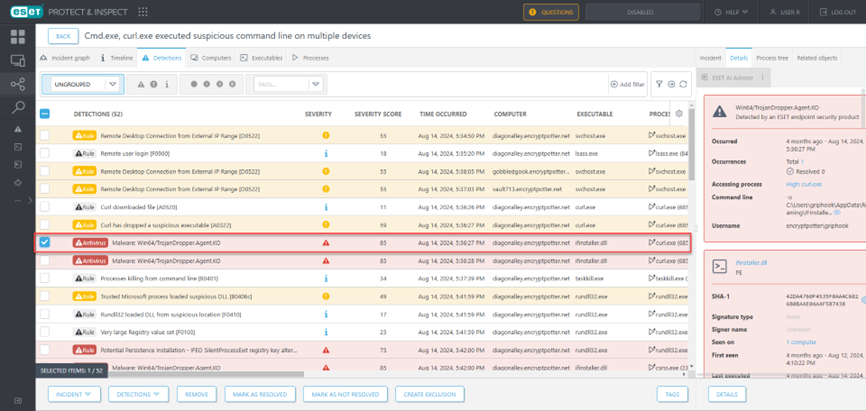The width and height of the screenshot is (866, 411).
Task: Click the Incidents graph icon in sidebar
Action: click(x=18, y=84)
